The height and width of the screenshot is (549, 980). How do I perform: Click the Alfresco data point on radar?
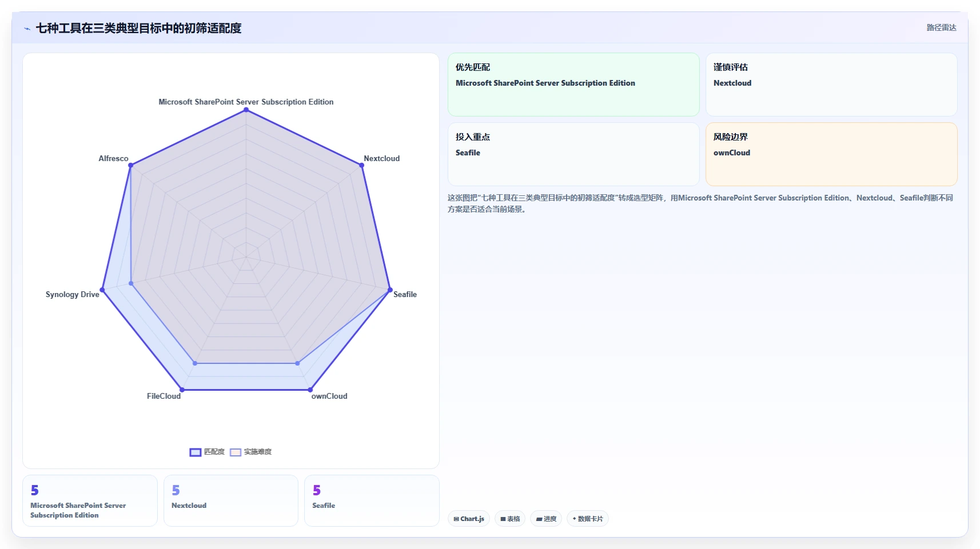[130, 165]
